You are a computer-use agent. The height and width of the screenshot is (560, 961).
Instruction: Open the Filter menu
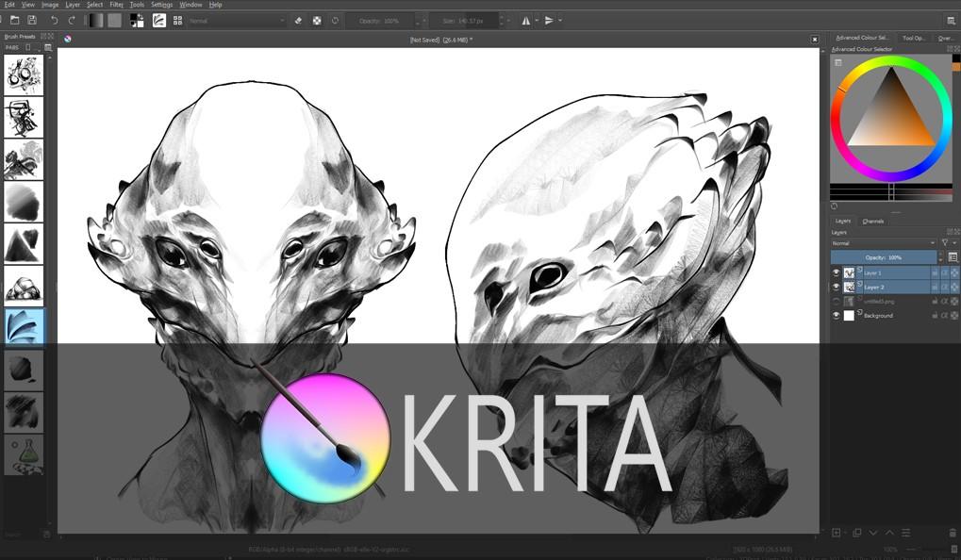coord(117,5)
